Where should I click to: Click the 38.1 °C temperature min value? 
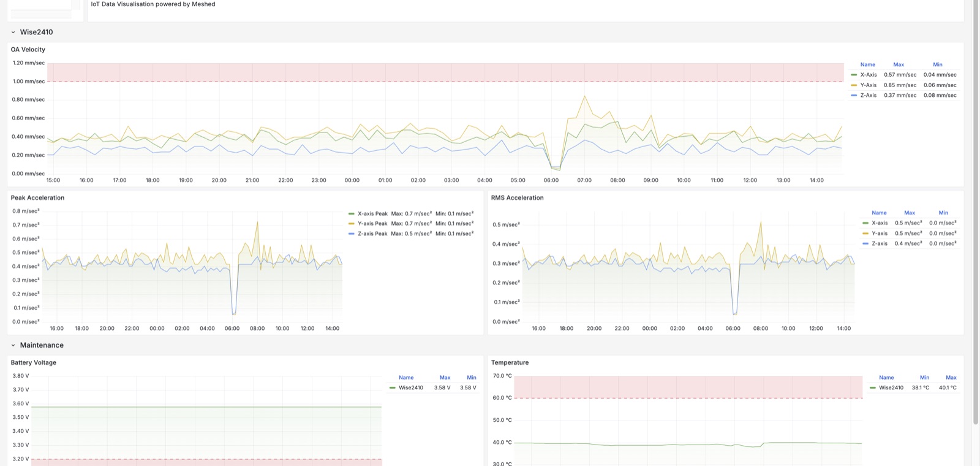point(921,388)
